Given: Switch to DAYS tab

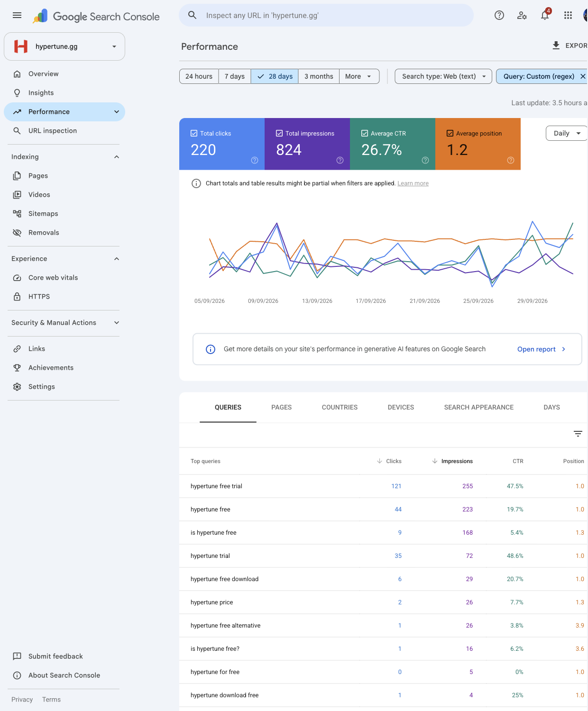Looking at the screenshot, I should click(x=552, y=407).
